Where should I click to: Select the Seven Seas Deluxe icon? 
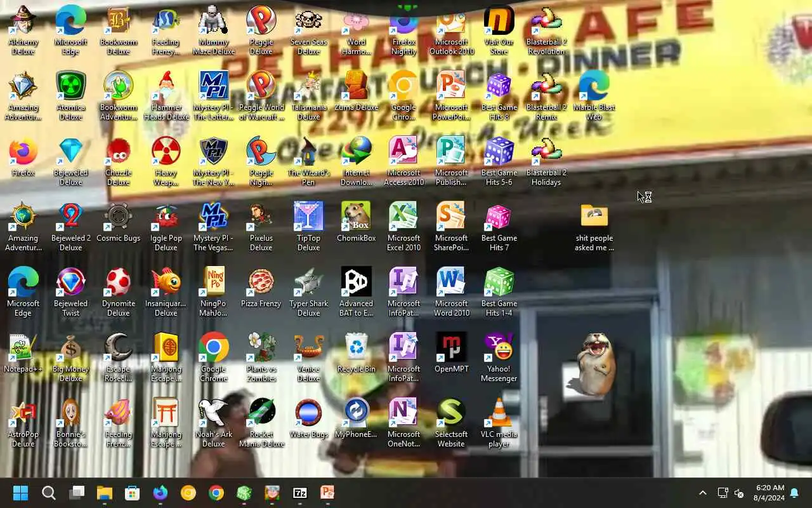coord(309,30)
